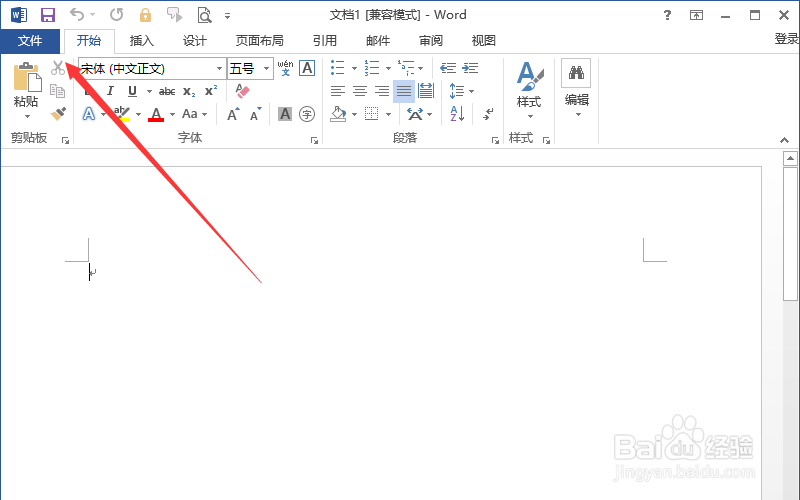Click the Phonetic Guide wén icon

pyautogui.click(x=285, y=68)
